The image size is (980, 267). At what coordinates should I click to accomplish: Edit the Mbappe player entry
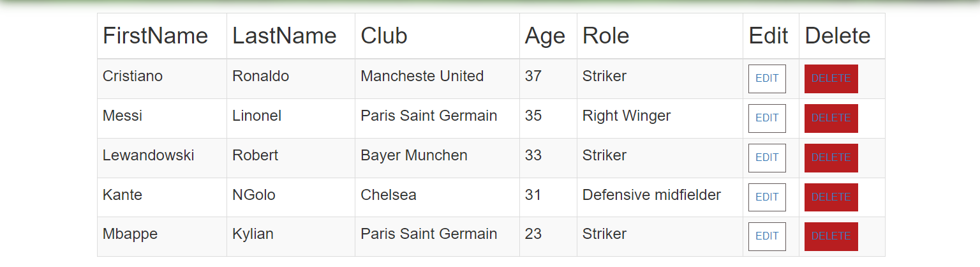(767, 236)
